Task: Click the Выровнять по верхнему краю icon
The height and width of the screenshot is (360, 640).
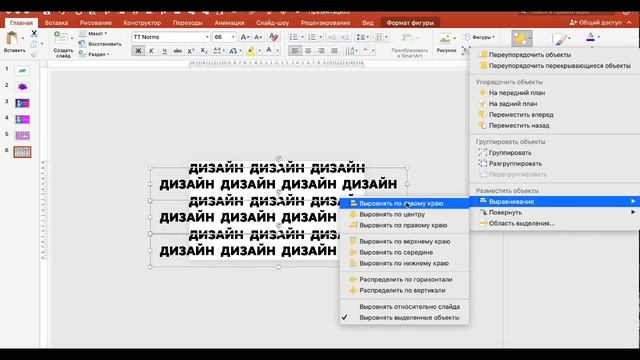Action: (x=353, y=241)
